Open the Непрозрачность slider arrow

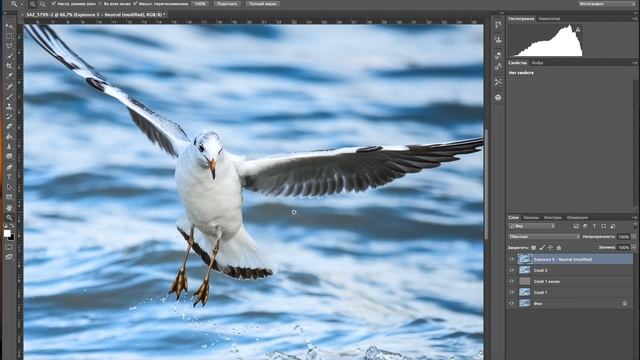tap(633, 237)
